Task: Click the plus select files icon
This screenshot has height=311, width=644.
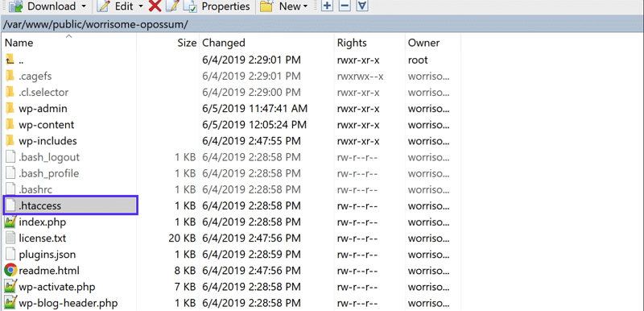Action: (327, 6)
